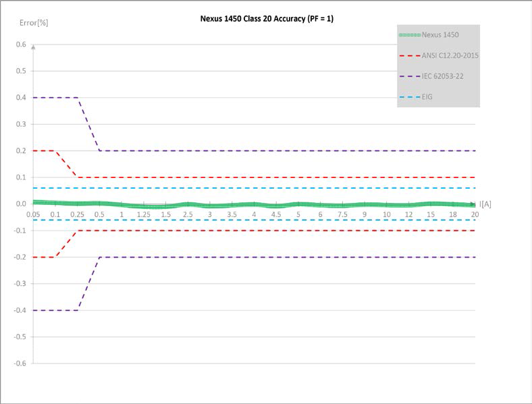Click the "ANSI C12.20-2015" legend entry text

pyautogui.click(x=450, y=55)
